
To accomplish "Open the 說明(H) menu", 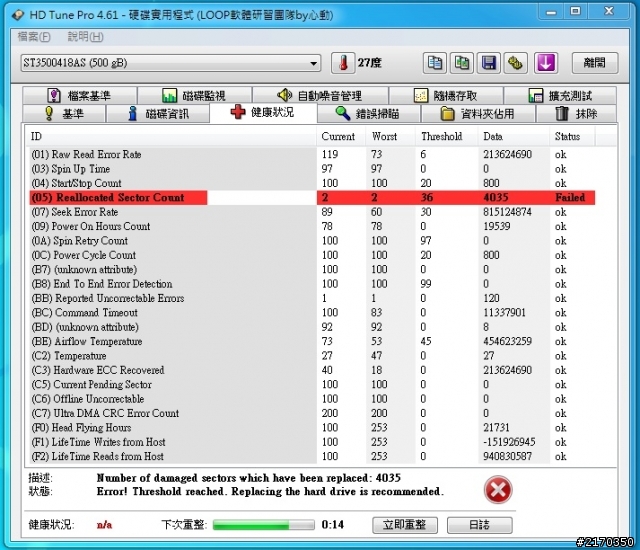I will tap(85, 37).
